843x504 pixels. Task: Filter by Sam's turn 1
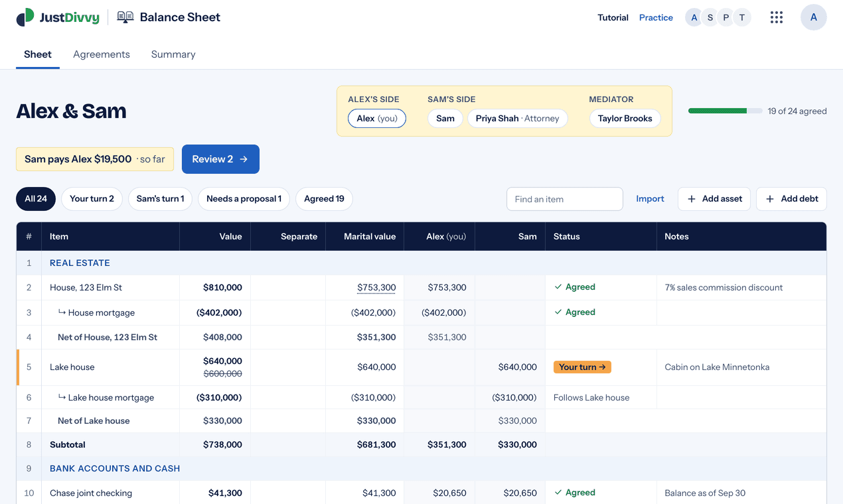(161, 199)
